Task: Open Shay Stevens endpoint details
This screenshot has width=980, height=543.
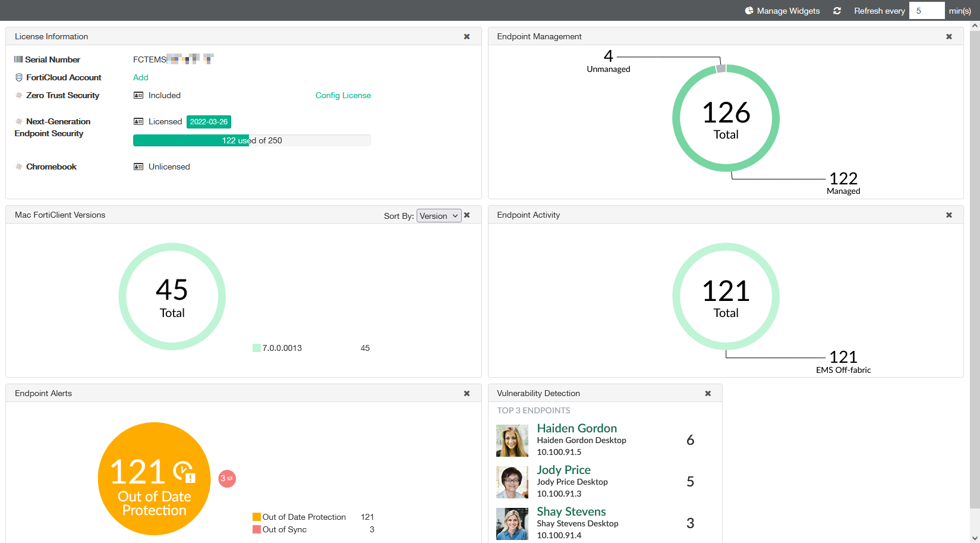Action: coord(571,511)
